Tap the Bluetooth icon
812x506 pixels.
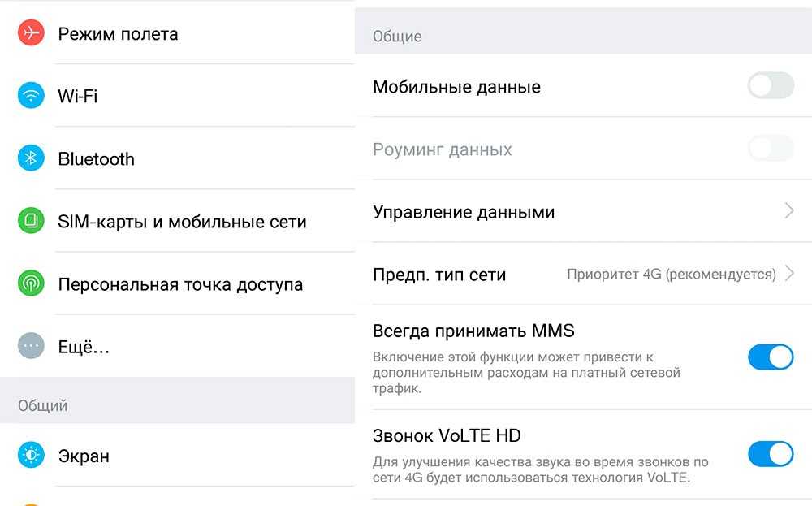coord(31,158)
